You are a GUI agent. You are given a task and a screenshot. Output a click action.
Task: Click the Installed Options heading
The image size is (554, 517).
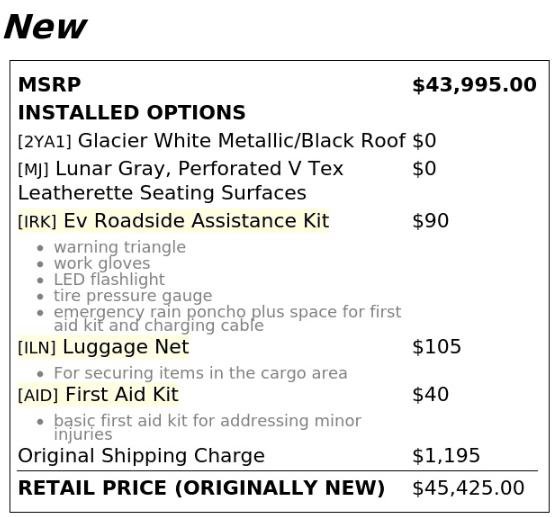tap(131, 112)
